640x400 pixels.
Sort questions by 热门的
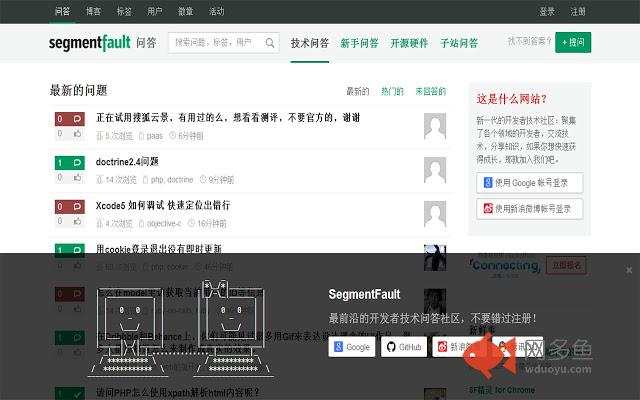tap(392, 91)
